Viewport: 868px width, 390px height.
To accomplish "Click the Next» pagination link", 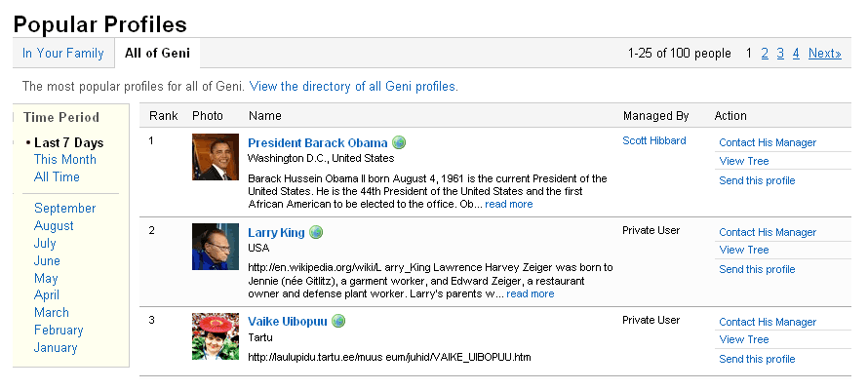I will coord(824,54).
